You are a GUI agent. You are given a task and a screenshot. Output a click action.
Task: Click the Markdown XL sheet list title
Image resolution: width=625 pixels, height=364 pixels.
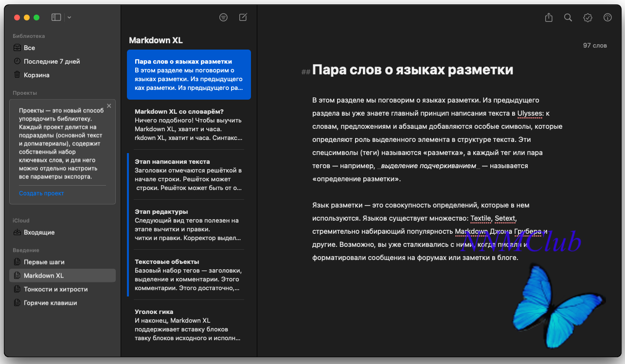coord(156,40)
